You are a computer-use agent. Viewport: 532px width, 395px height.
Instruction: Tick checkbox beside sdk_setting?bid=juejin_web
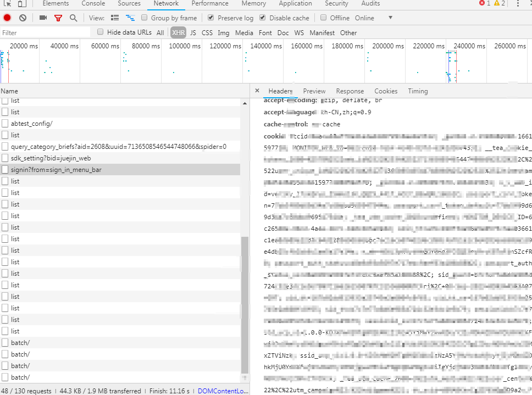tap(5, 158)
